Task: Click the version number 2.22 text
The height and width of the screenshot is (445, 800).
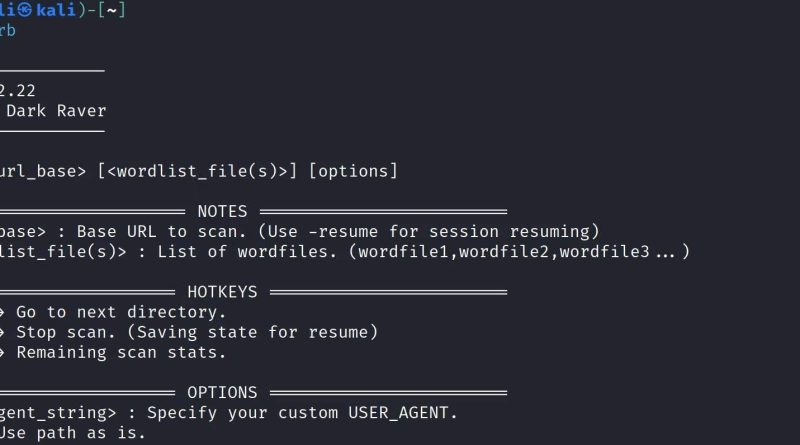Action: (x=18, y=91)
